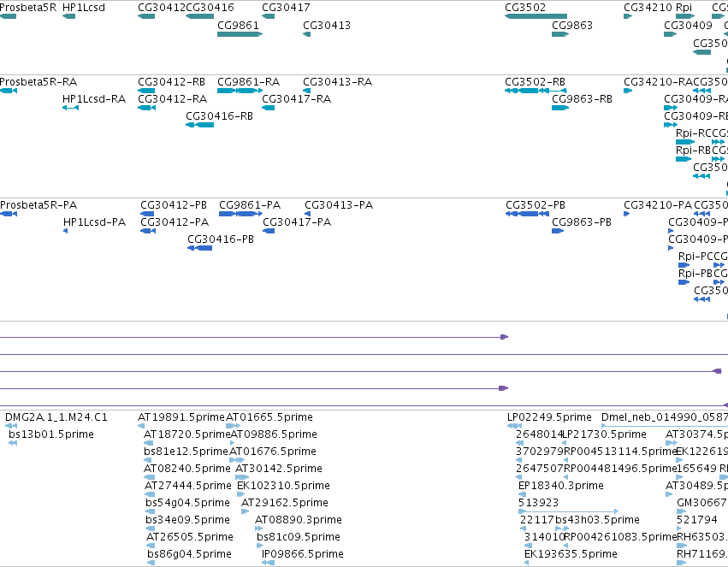The width and height of the screenshot is (728, 567).
Task: Select EST label EK102310.5prime
Action: pos(283,486)
